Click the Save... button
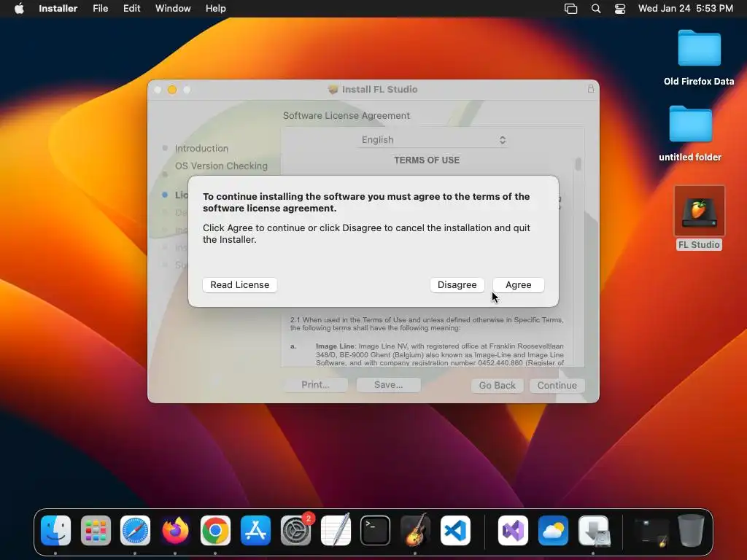747x560 pixels. tap(388, 385)
